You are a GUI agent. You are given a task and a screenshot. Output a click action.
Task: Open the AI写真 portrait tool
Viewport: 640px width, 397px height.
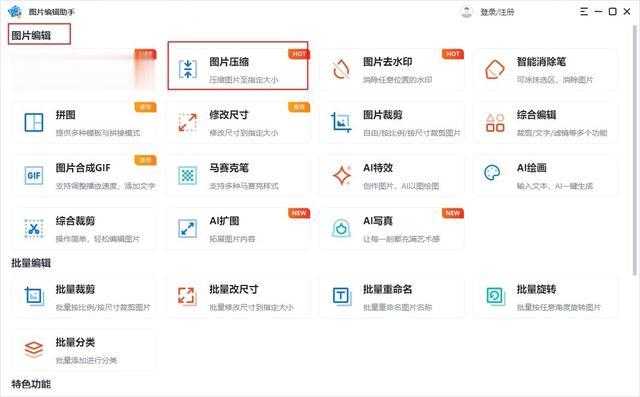pyautogui.click(x=391, y=228)
